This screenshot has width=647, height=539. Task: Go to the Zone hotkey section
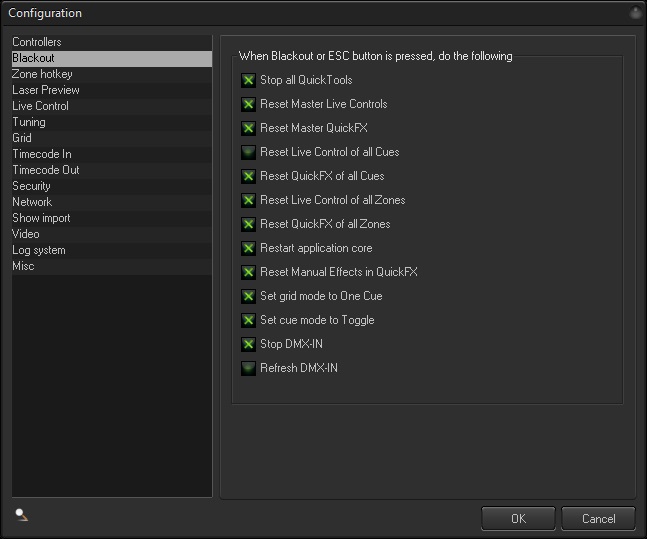[x=42, y=74]
